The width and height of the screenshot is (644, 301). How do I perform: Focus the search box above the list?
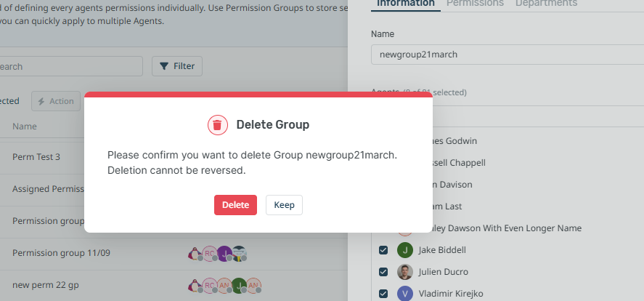pyautogui.click(x=69, y=66)
